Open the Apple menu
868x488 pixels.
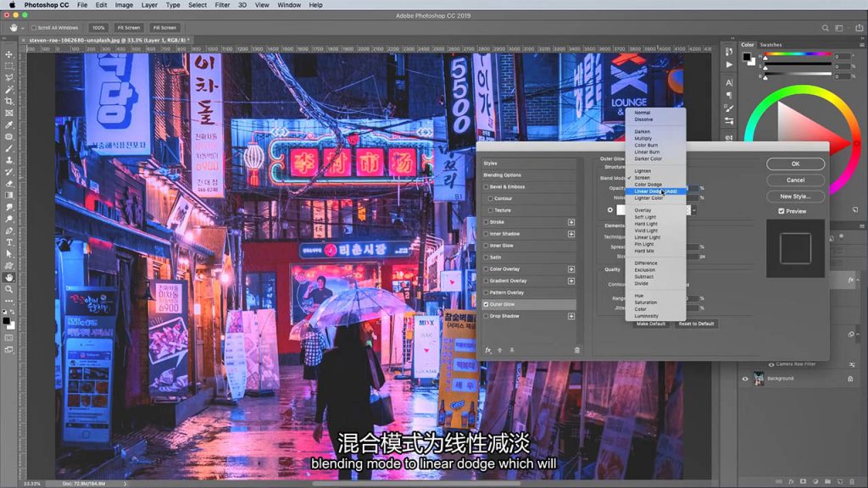pos(12,5)
